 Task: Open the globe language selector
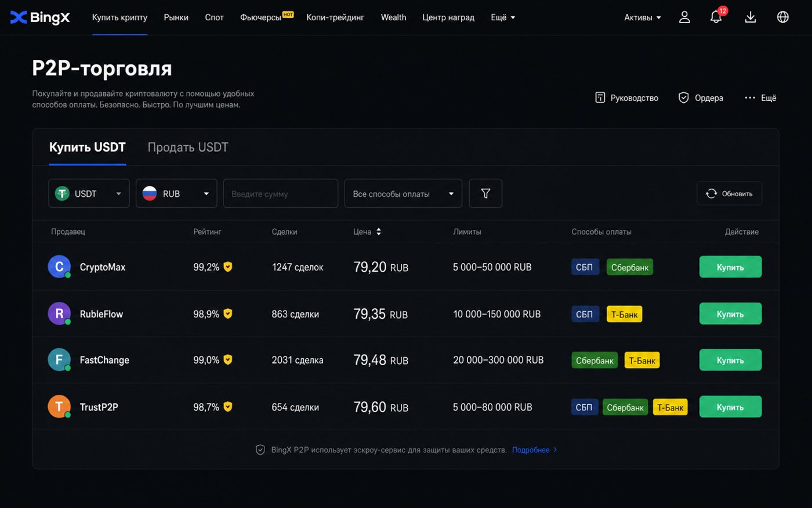pyautogui.click(x=783, y=17)
